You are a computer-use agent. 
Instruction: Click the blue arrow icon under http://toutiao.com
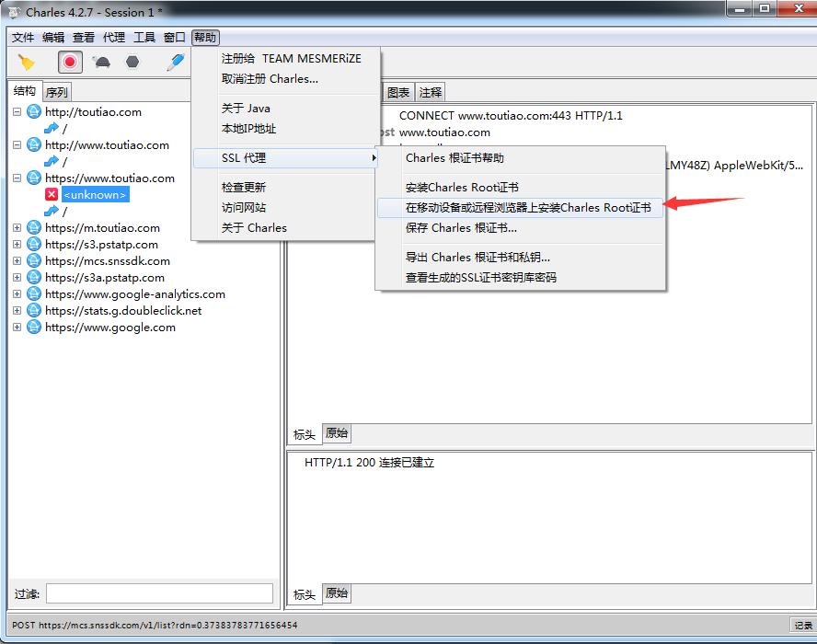click(x=52, y=128)
